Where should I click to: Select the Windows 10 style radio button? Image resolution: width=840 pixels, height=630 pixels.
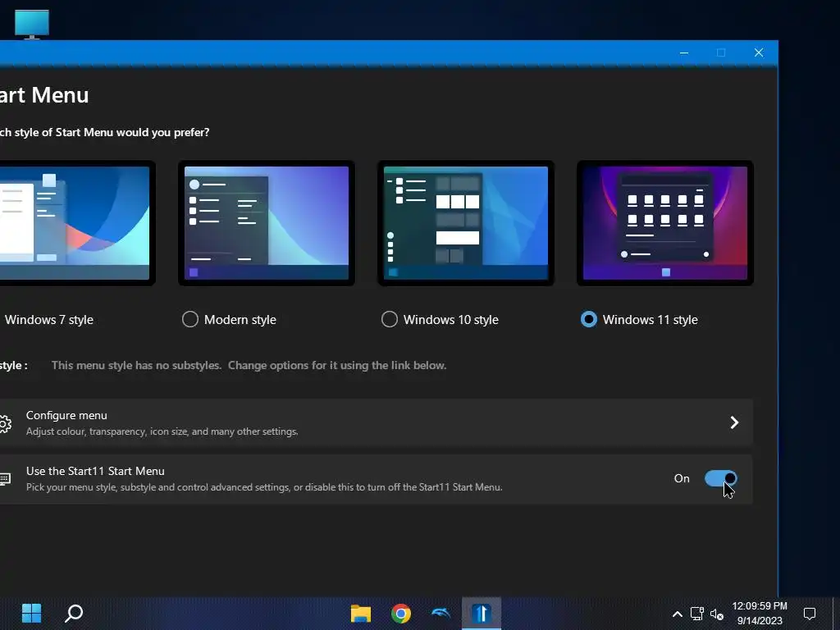(389, 319)
